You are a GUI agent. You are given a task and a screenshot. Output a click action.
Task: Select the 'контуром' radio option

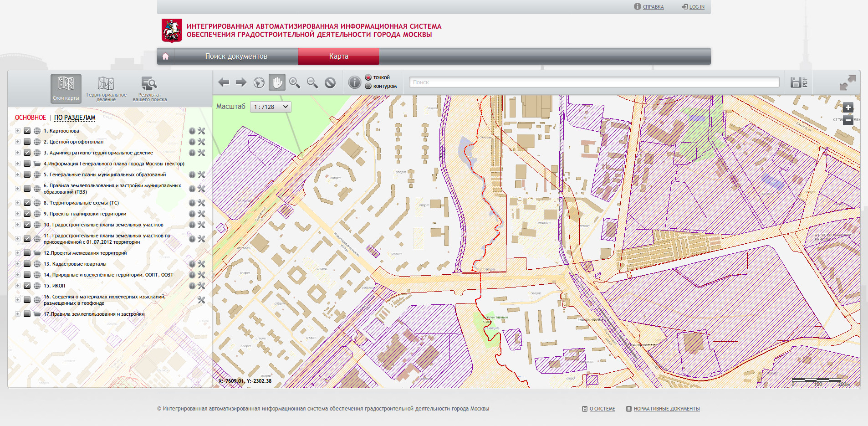(x=368, y=86)
